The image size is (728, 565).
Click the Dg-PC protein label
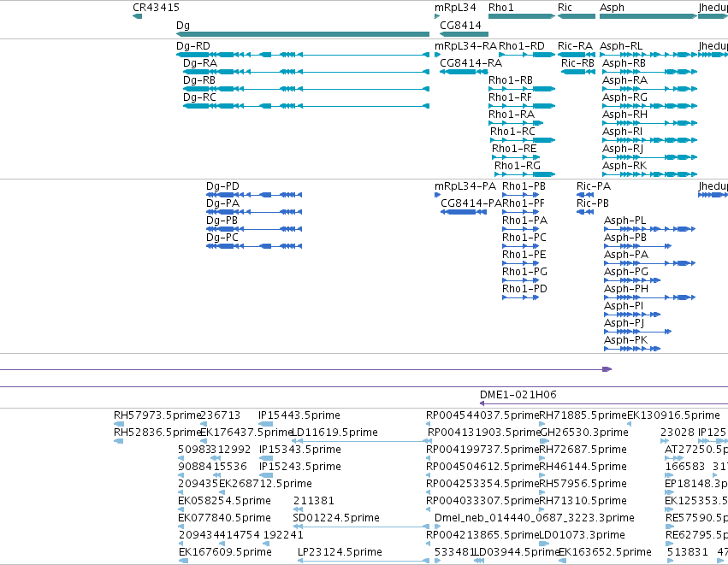pyautogui.click(x=222, y=238)
